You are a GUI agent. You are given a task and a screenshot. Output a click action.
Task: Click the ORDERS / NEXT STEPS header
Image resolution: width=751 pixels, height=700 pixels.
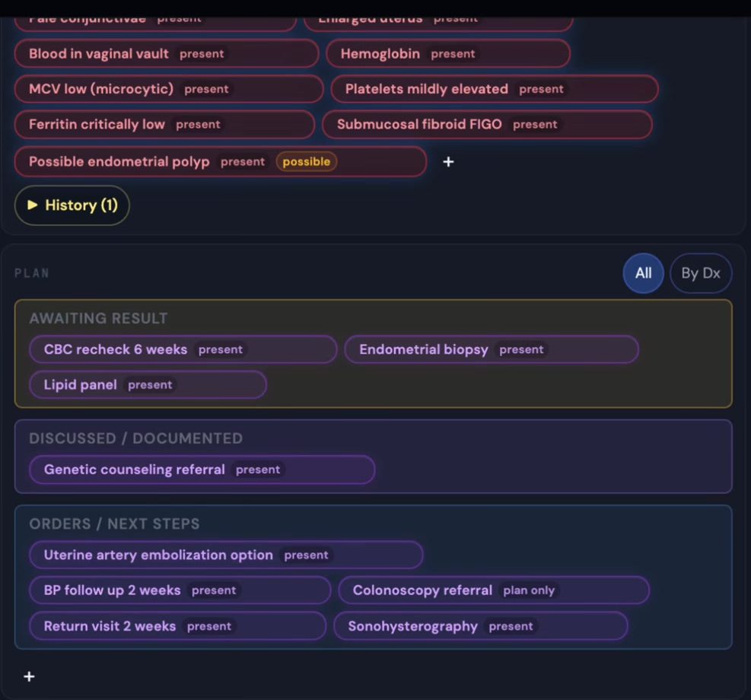(114, 523)
